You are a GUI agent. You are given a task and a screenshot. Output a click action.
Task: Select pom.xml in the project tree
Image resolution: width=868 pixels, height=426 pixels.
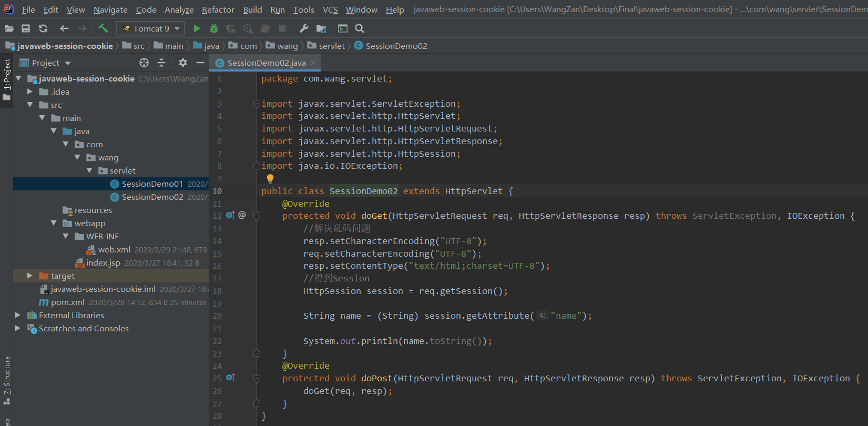pos(67,302)
